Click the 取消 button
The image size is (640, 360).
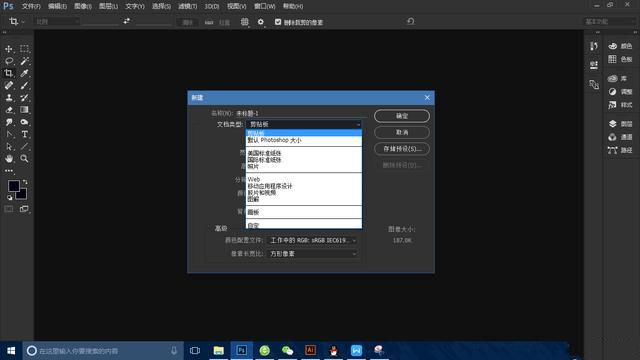point(402,132)
